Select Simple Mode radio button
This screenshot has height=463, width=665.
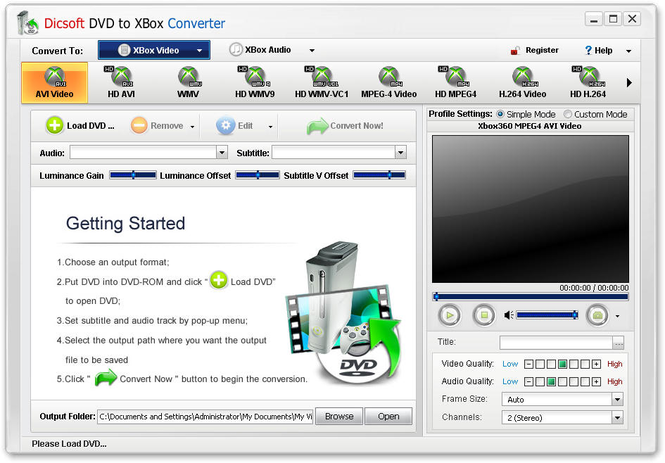(500, 114)
